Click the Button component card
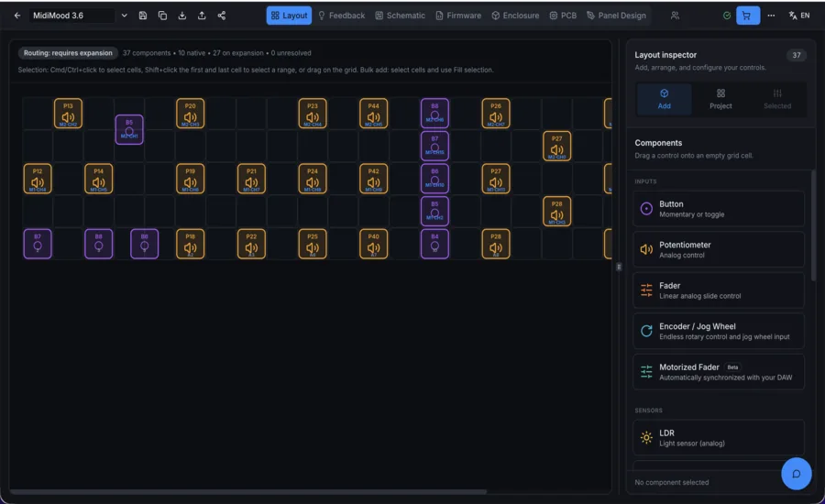825x504 pixels. pyautogui.click(x=719, y=209)
